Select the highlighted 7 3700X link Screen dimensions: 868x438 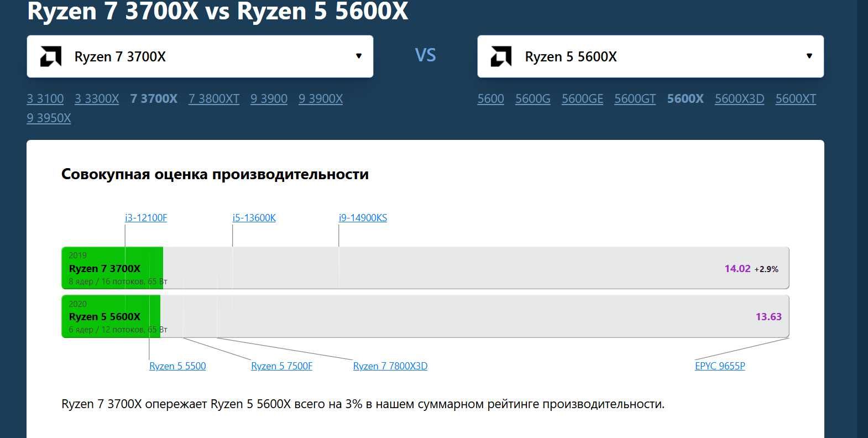(154, 98)
